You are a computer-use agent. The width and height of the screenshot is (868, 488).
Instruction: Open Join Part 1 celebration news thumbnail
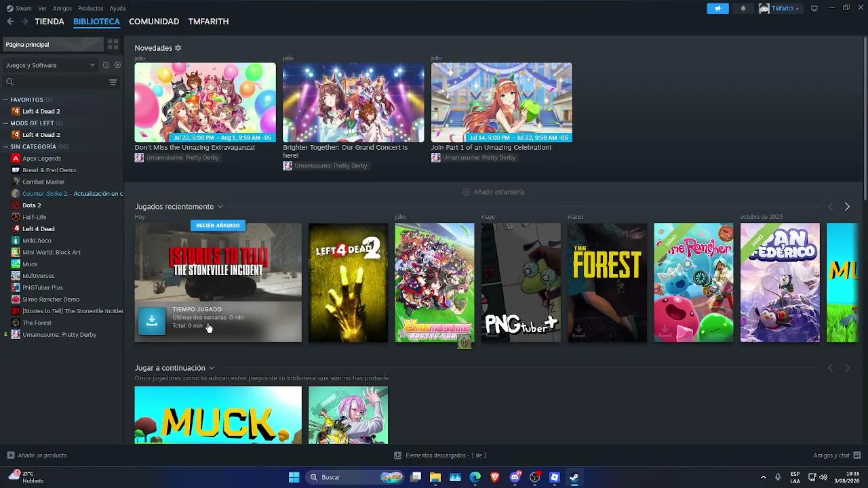click(x=502, y=102)
